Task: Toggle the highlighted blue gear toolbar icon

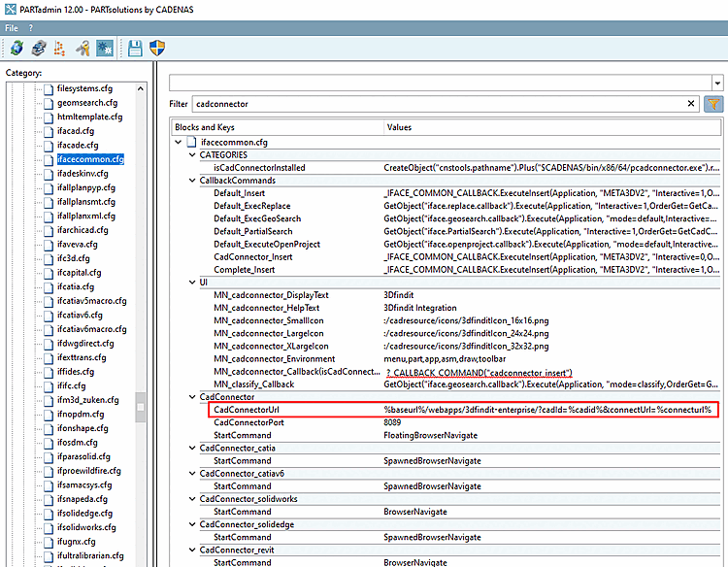Action: coord(105,48)
